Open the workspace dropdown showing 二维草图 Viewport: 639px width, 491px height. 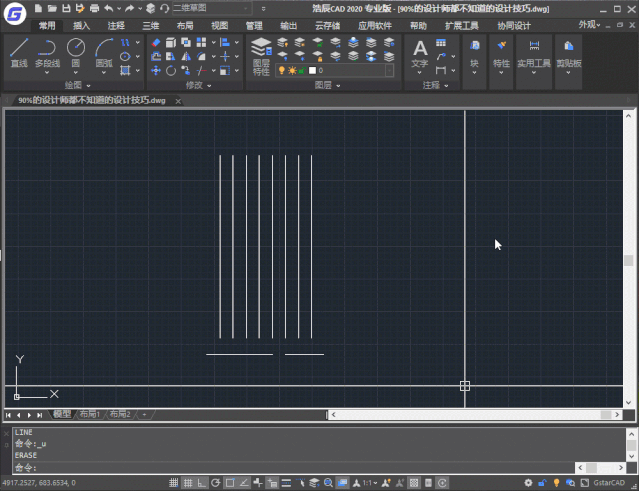pos(208,8)
